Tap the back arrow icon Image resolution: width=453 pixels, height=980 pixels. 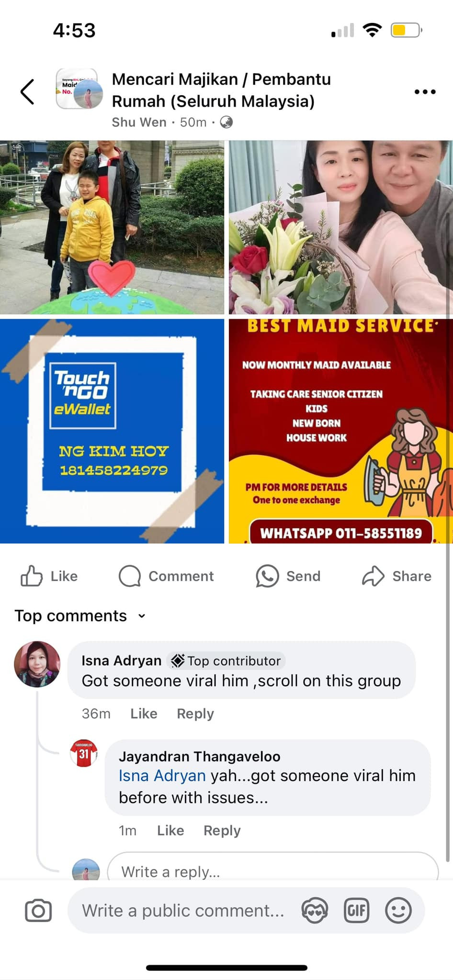[x=27, y=91]
